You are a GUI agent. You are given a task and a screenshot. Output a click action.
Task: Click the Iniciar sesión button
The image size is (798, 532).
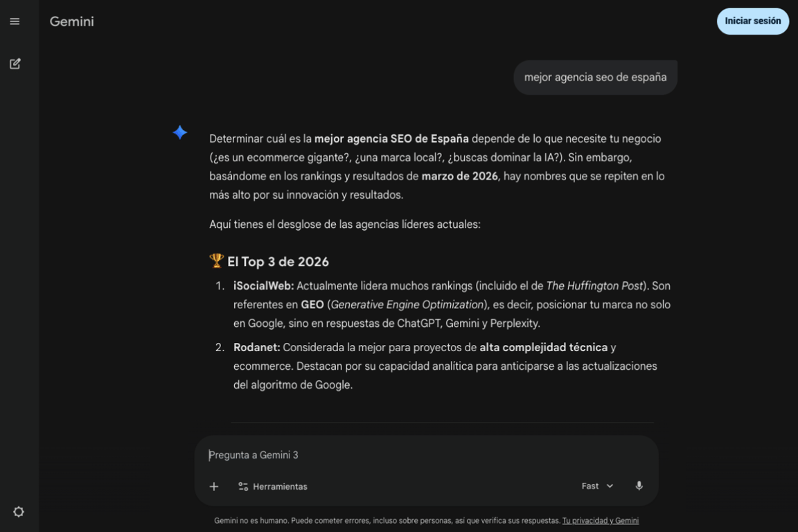pyautogui.click(x=753, y=21)
